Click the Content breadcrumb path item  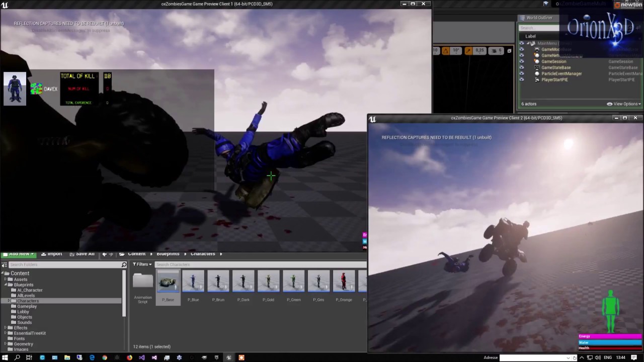pyautogui.click(x=136, y=254)
